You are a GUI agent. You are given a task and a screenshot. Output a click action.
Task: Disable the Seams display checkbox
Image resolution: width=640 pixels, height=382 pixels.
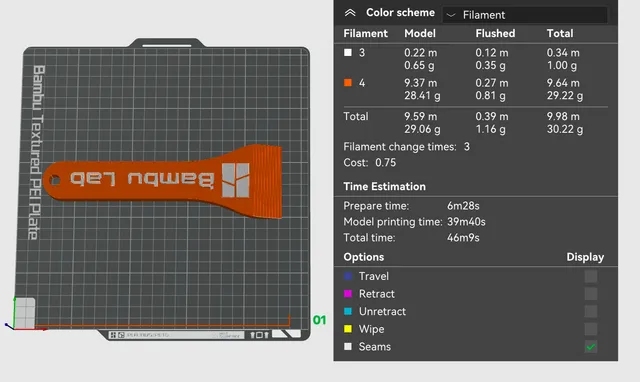(x=591, y=347)
